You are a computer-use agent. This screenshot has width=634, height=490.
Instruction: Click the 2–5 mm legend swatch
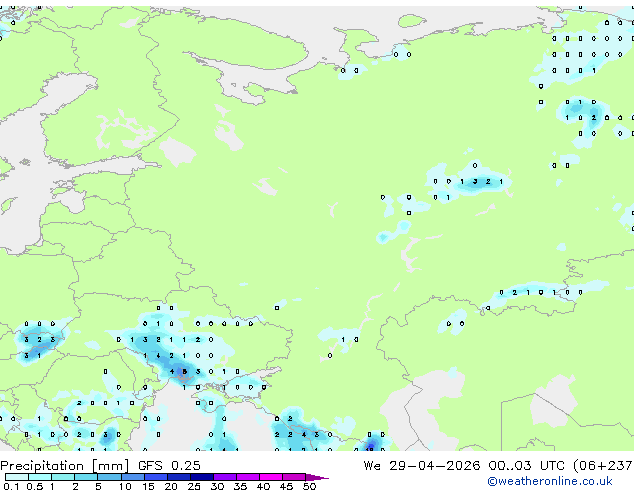click(86, 477)
